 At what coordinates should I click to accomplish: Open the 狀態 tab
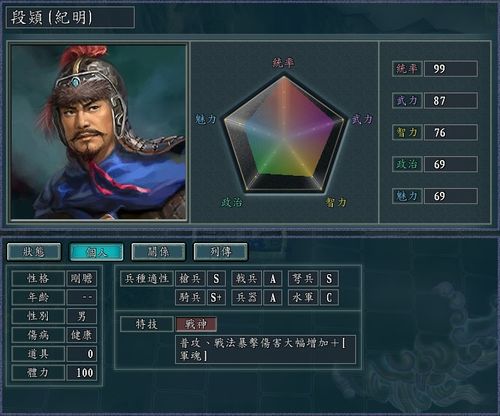[x=34, y=252]
